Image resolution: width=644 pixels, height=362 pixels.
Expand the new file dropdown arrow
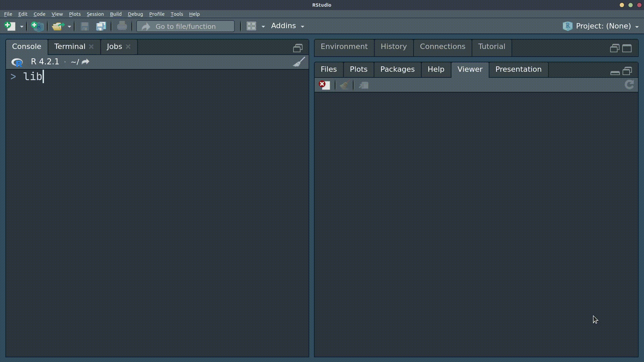point(21,26)
